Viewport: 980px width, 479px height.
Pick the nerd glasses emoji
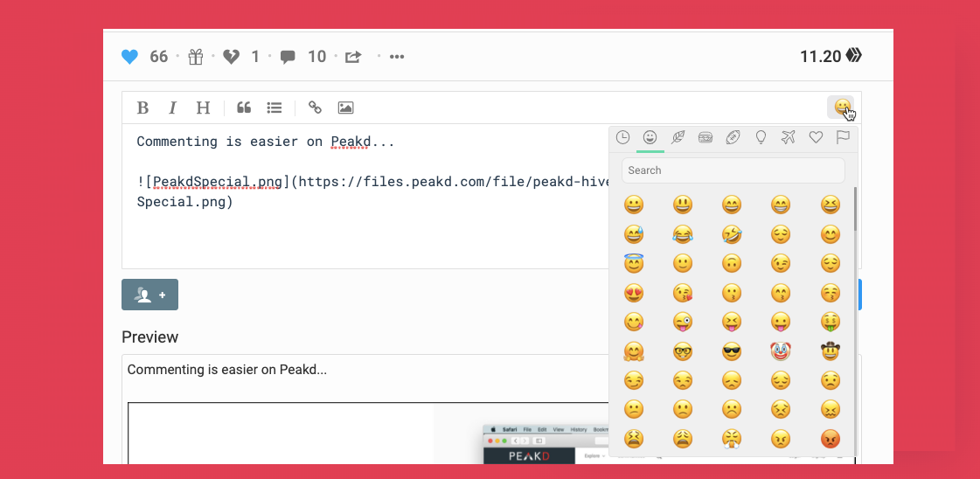(683, 351)
